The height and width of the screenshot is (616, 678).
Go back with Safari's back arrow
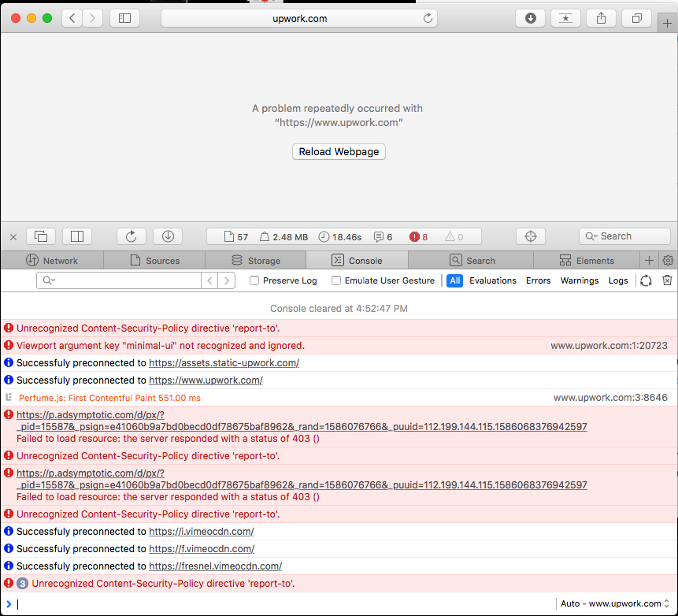coord(72,18)
